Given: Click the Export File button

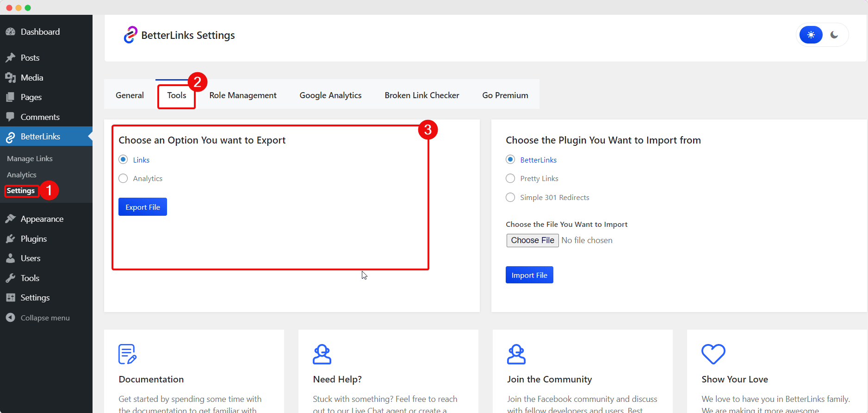Looking at the screenshot, I should (143, 207).
